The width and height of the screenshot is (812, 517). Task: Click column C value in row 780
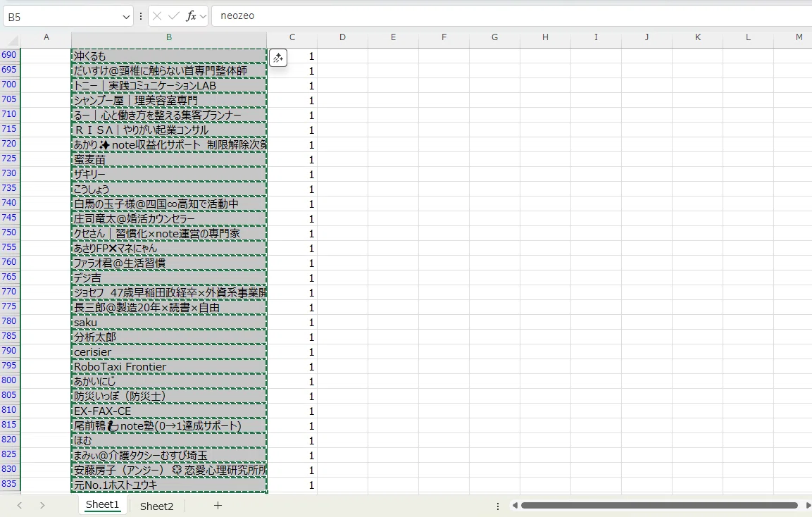(x=292, y=322)
